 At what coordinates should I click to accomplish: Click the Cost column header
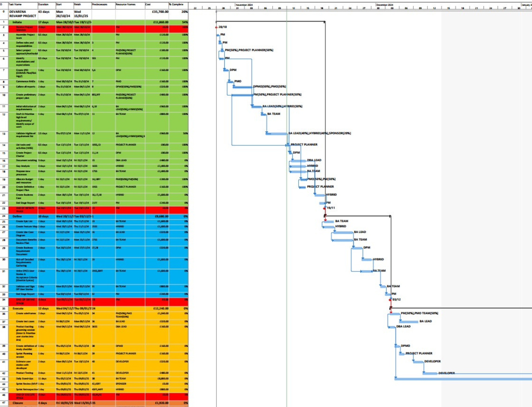(x=156, y=4)
